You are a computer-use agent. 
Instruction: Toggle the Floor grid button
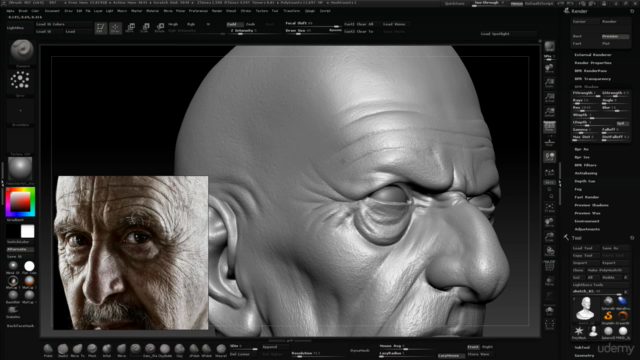point(549,142)
